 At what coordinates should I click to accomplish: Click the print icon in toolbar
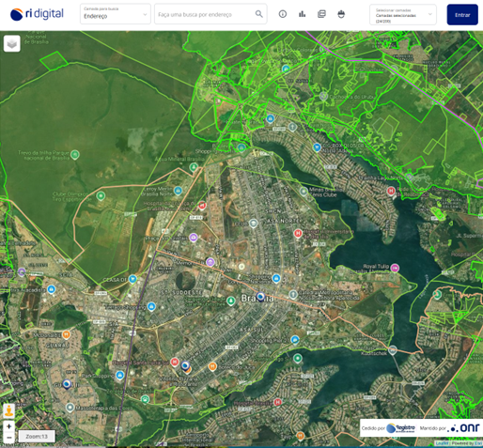(341, 14)
